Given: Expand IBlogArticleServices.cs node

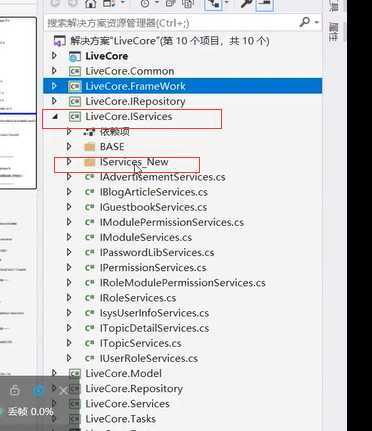Looking at the screenshot, I should (x=69, y=192).
